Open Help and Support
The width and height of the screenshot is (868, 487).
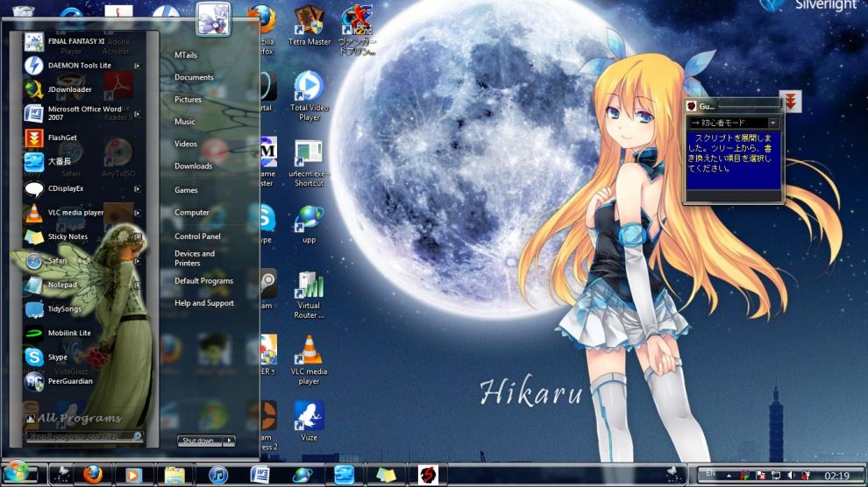pyautogui.click(x=204, y=303)
